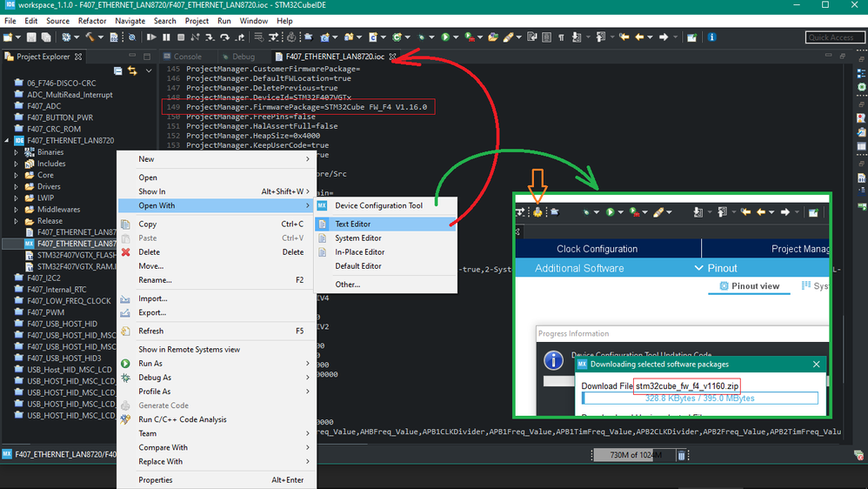The image size is (868, 489).
Task: Click Delete in the context menu
Action: point(217,252)
